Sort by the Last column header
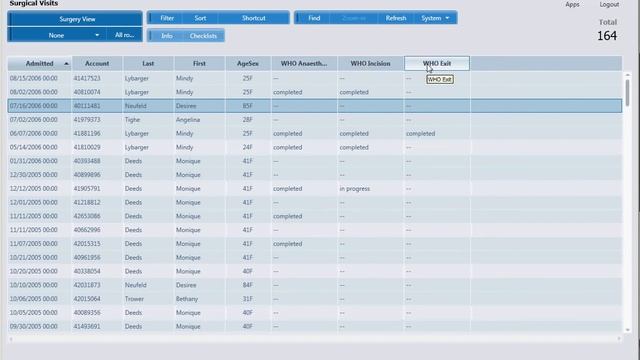640x360 pixels. pos(148,63)
